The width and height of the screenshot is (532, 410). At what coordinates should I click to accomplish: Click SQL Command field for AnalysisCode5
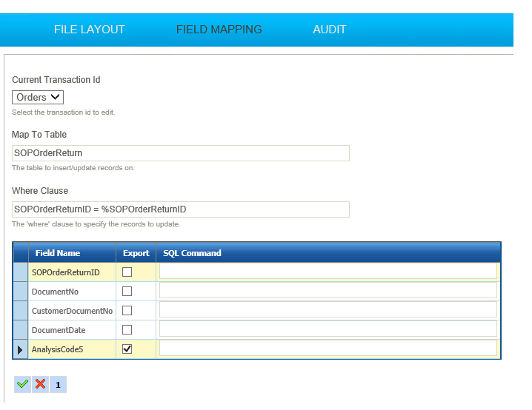[x=327, y=349]
